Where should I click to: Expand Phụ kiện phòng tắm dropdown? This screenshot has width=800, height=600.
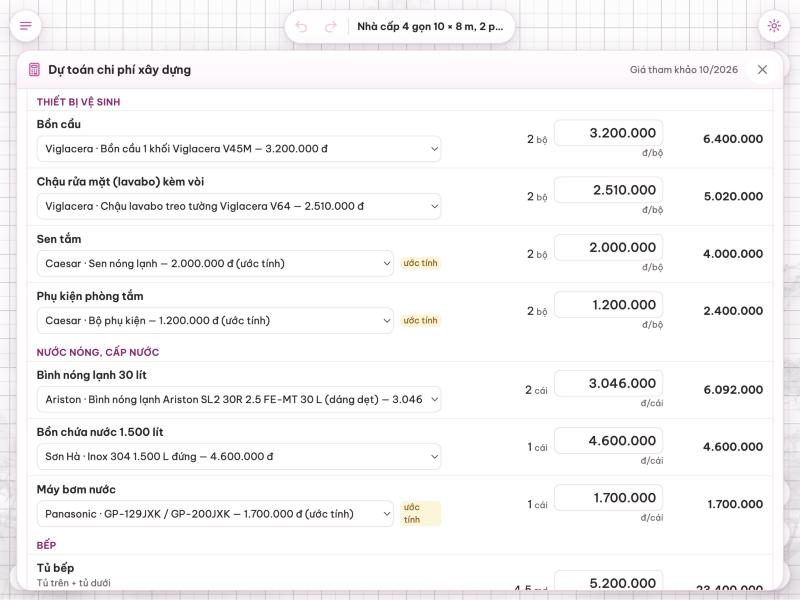coord(215,320)
